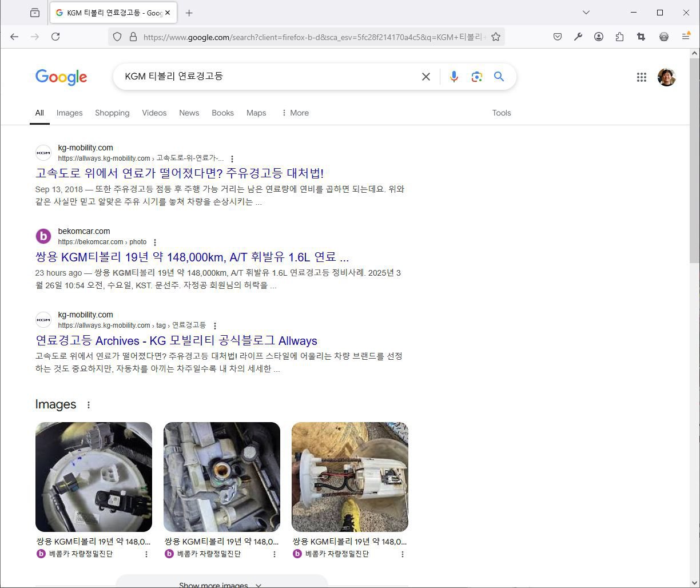The width and height of the screenshot is (700, 588).
Task: Select the KGM 티볼리 연료경고등 browser tab
Action: (x=114, y=13)
